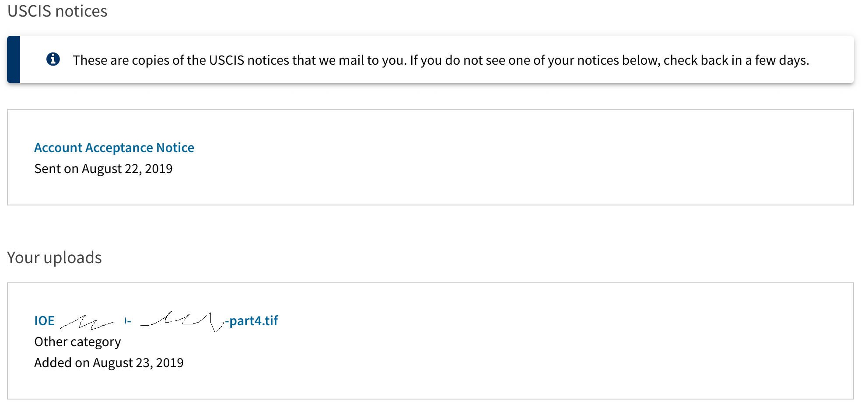
Task: Click the banner sentence about mailed USCIS notices
Action: click(441, 60)
